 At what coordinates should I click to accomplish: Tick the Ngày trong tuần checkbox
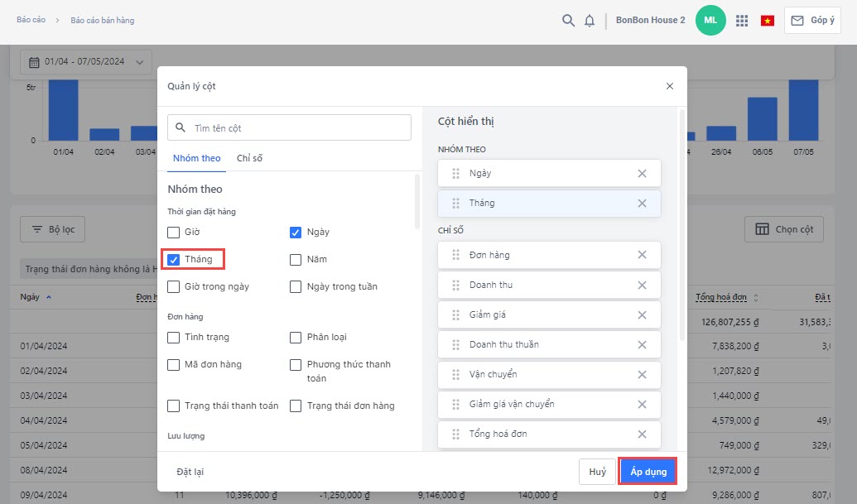[296, 287]
